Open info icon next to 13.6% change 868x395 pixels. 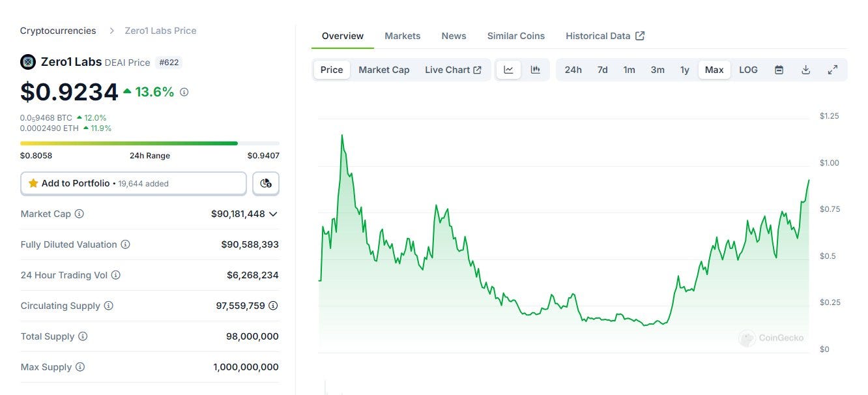pos(184,93)
